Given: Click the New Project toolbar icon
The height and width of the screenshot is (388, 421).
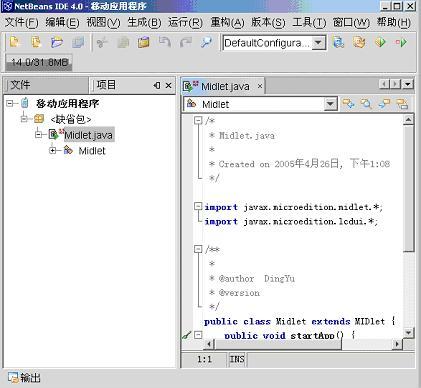Looking at the screenshot, I should [x=15, y=42].
